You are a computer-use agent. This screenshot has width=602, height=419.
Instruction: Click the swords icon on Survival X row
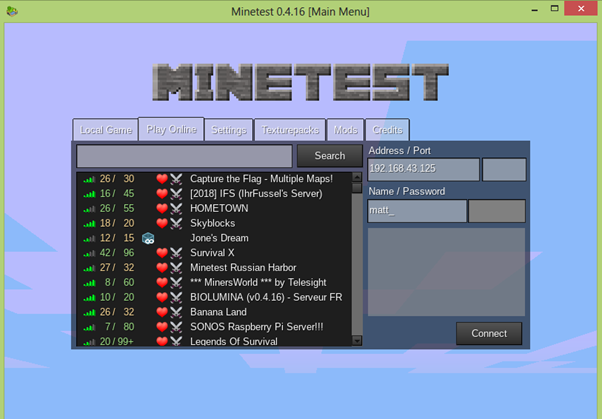click(176, 253)
